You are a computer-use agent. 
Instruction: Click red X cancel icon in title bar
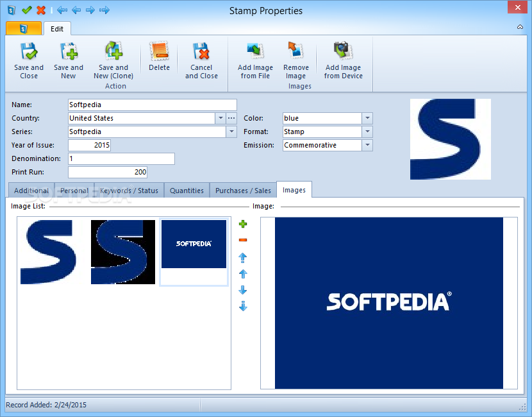pos(41,10)
